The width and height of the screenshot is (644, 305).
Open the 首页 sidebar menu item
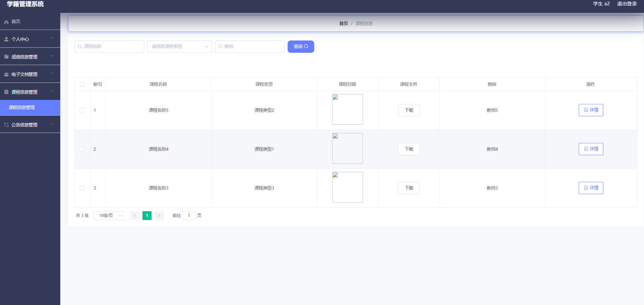30,22
